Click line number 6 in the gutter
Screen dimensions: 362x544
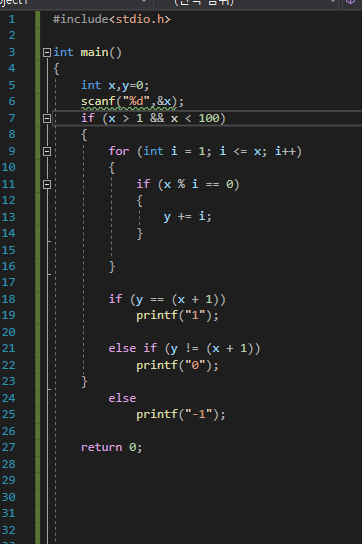click(12, 101)
